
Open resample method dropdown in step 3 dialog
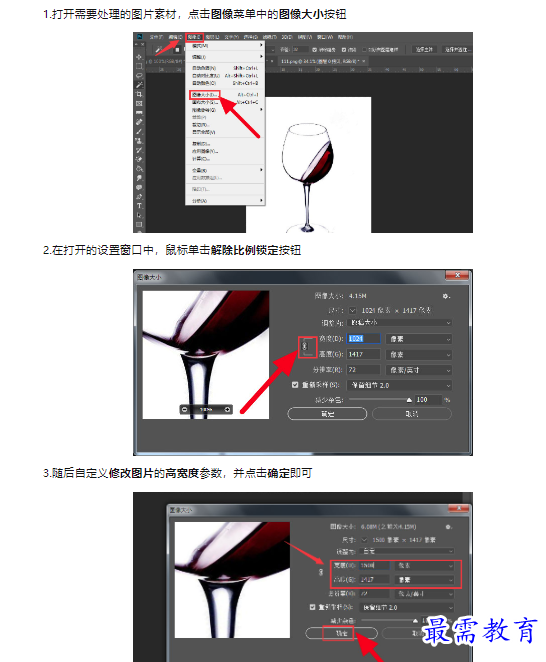point(407,608)
